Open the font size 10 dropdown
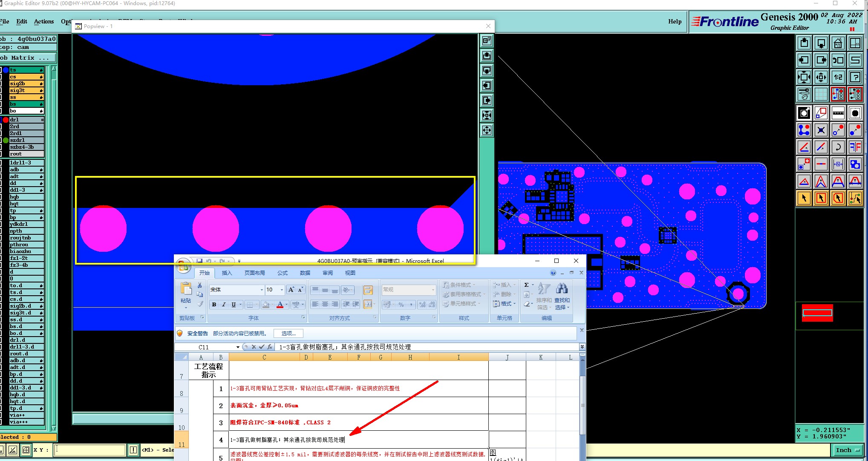Viewport: 868px width, 461px height. (282, 290)
